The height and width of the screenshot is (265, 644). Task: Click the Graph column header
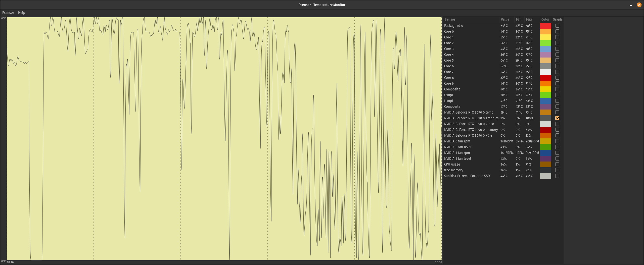pyautogui.click(x=557, y=19)
